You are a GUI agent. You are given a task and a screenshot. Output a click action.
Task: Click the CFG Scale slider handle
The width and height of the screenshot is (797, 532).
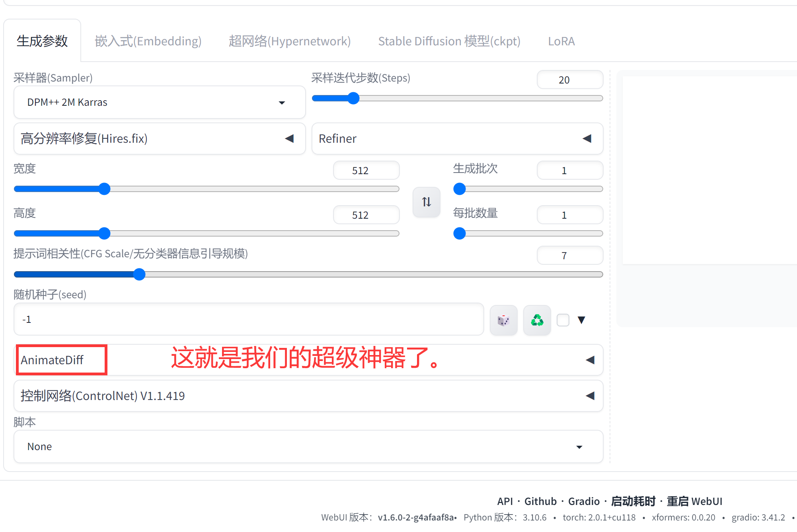(x=139, y=274)
